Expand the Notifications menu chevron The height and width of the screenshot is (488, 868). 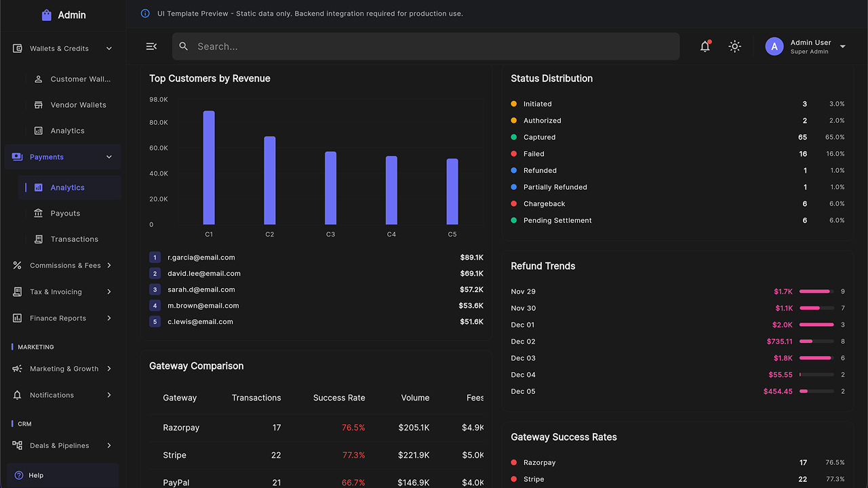(x=109, y=394)
